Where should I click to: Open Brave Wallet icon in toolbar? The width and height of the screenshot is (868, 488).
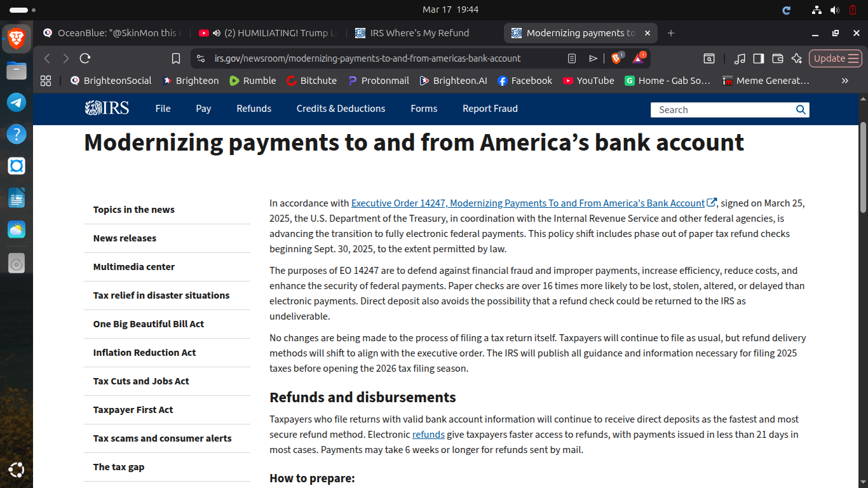(777, 58)
